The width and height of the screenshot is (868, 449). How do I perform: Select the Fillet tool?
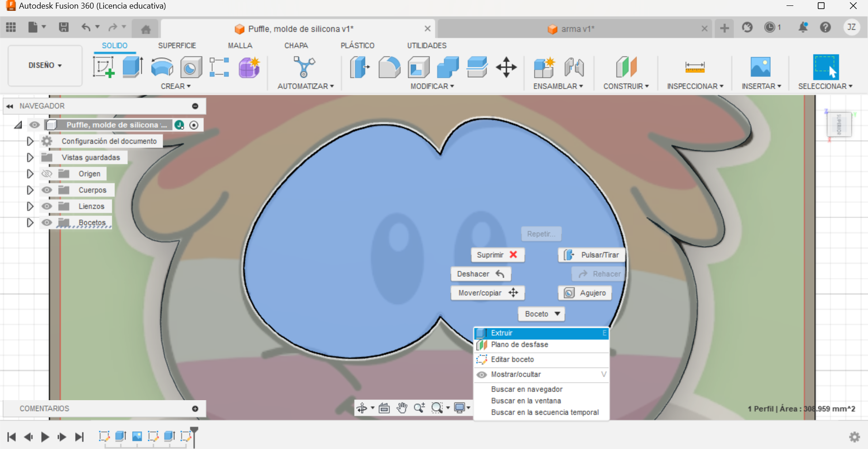pos(389,67)
